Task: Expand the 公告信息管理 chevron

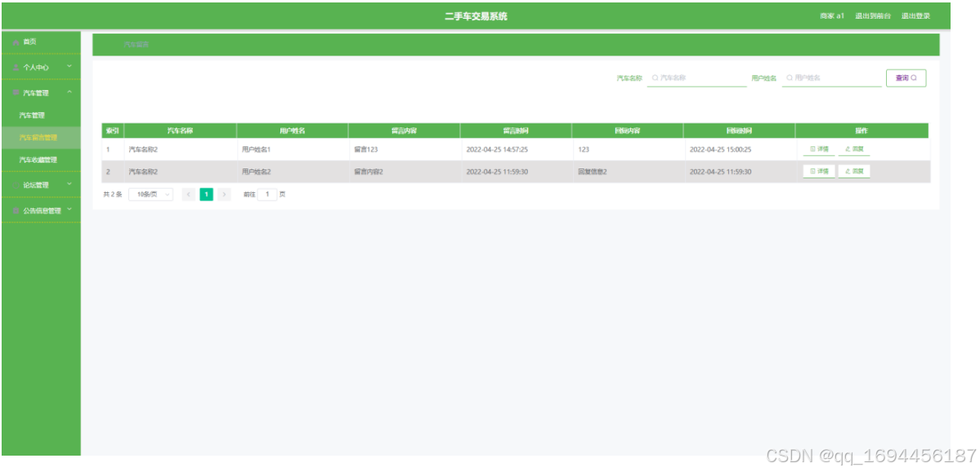Action: pyautogui.click(x=69, y=209)
